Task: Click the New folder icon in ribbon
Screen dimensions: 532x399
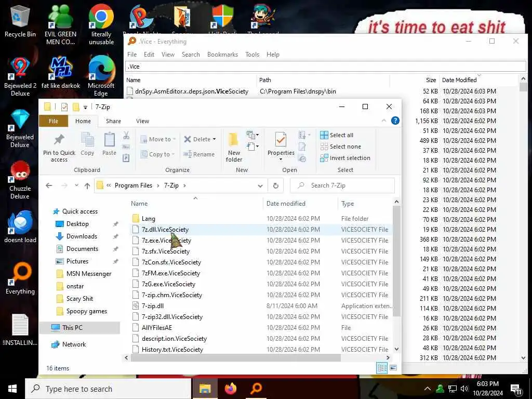Action: coord(234,147)
